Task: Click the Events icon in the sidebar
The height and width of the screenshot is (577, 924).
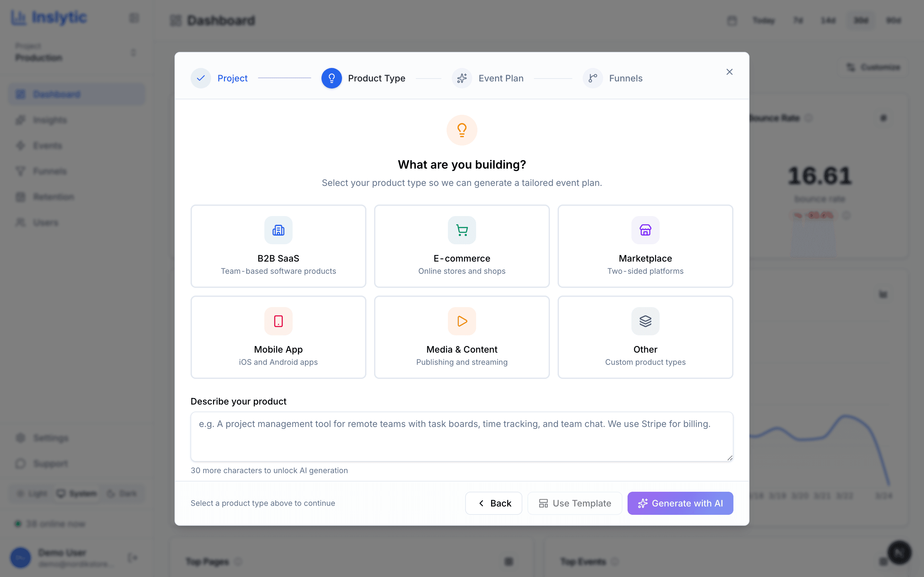Action: 21,146
